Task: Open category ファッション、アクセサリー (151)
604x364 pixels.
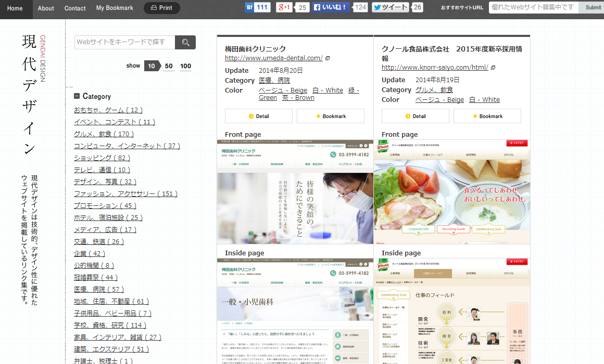Action: [125, 193]
